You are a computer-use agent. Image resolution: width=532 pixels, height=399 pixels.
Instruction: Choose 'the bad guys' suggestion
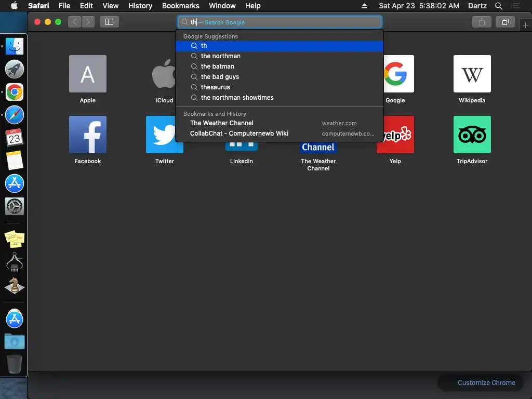coord(280,77)
